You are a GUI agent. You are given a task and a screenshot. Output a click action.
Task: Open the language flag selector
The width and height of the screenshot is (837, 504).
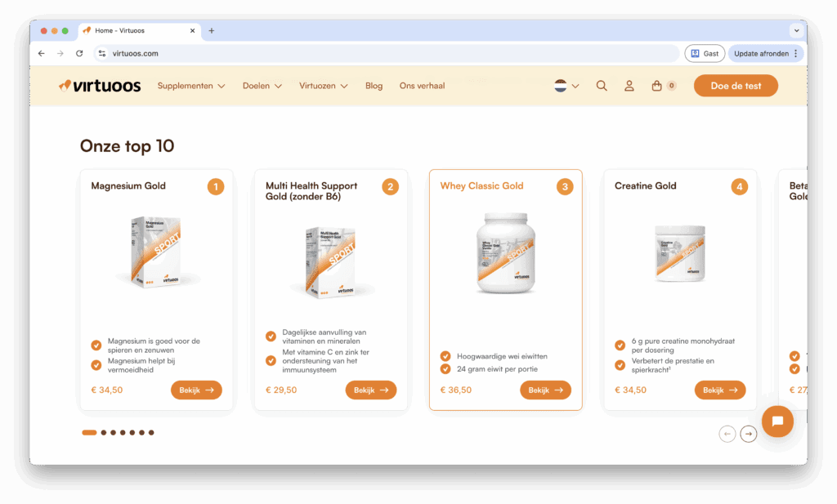point(566,86)
